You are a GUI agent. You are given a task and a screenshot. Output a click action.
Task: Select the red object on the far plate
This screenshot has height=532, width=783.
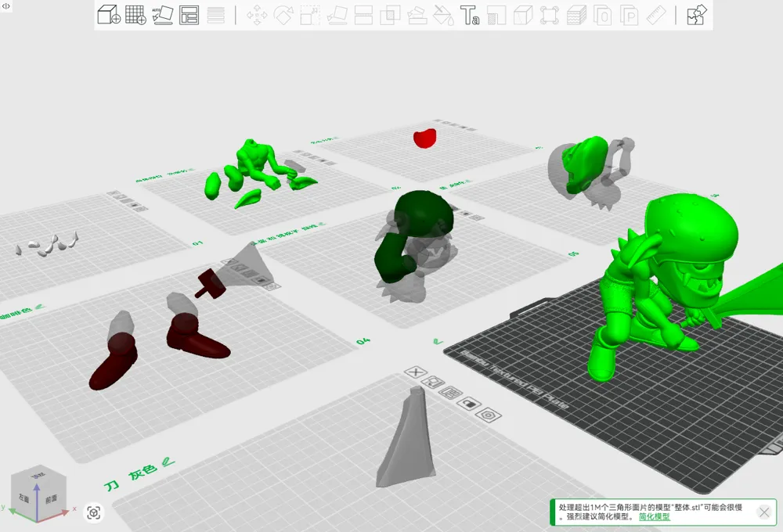click(x=425, y=138)
